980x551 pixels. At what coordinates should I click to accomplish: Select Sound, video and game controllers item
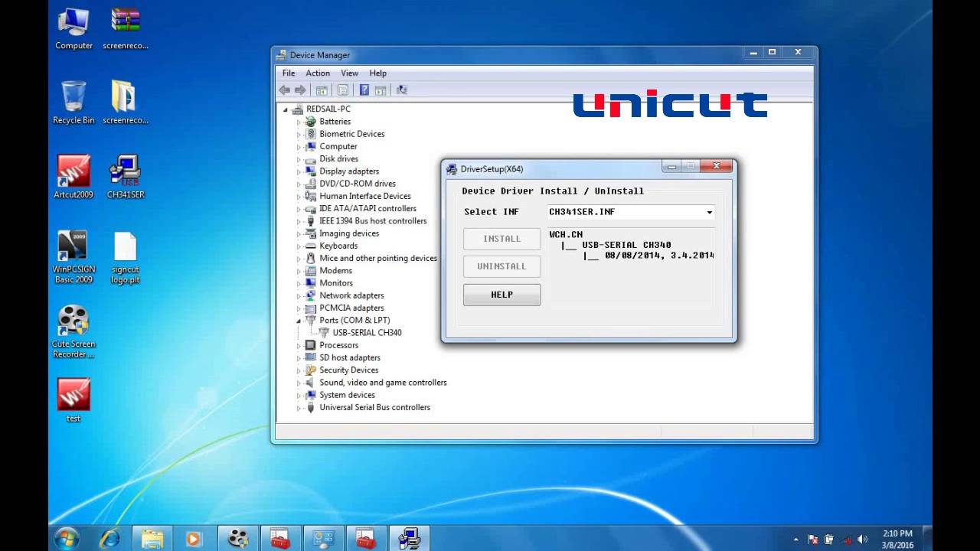[383, 383]
